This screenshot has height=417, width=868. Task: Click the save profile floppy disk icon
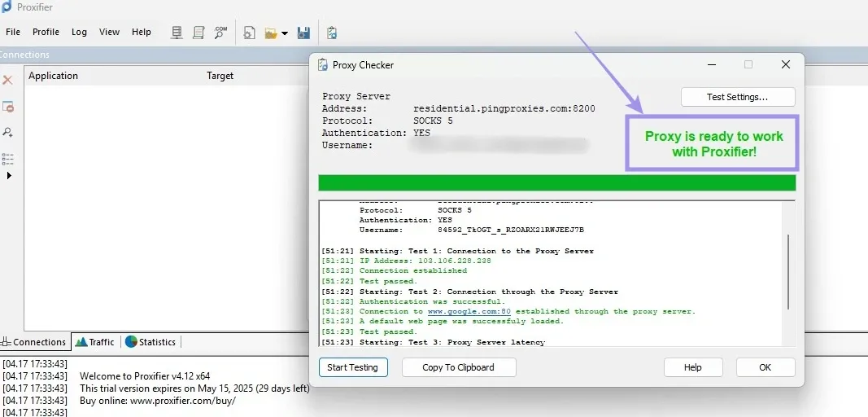pyautogui.click(x=303, y=33)
